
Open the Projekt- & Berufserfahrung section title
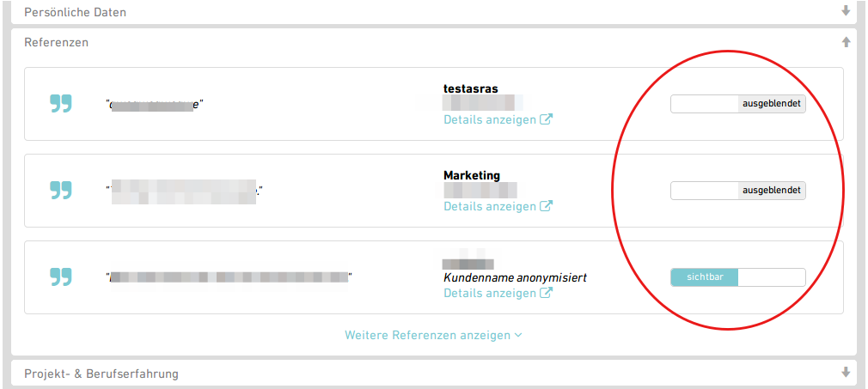click(x=101, y=374)
